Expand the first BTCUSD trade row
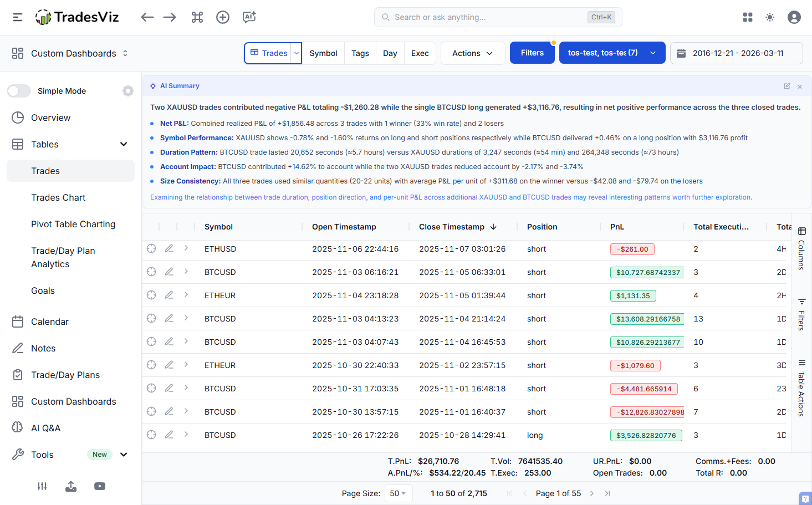This screenshot has width=812, height=505. point(186,272)
